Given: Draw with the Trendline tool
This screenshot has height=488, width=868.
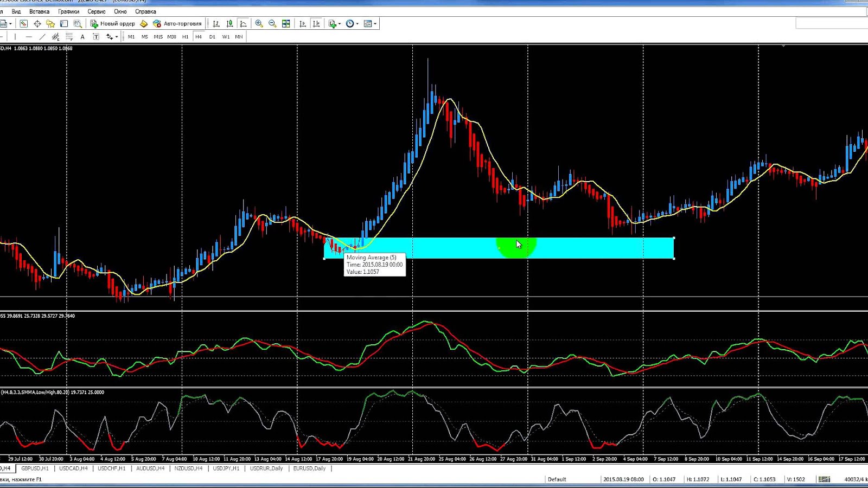Looking at the screenshot, I should [x=42, y=36].
